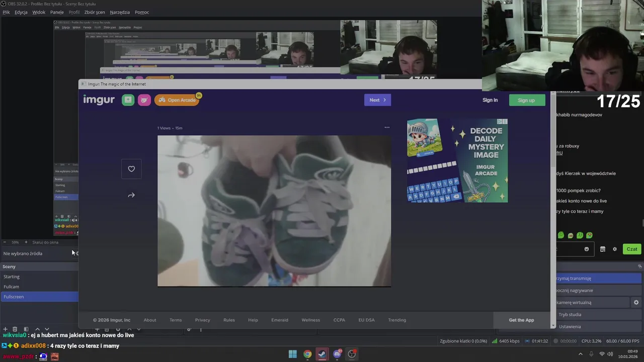Open scene filters icon in Sceny toolbar

(26, 329)
